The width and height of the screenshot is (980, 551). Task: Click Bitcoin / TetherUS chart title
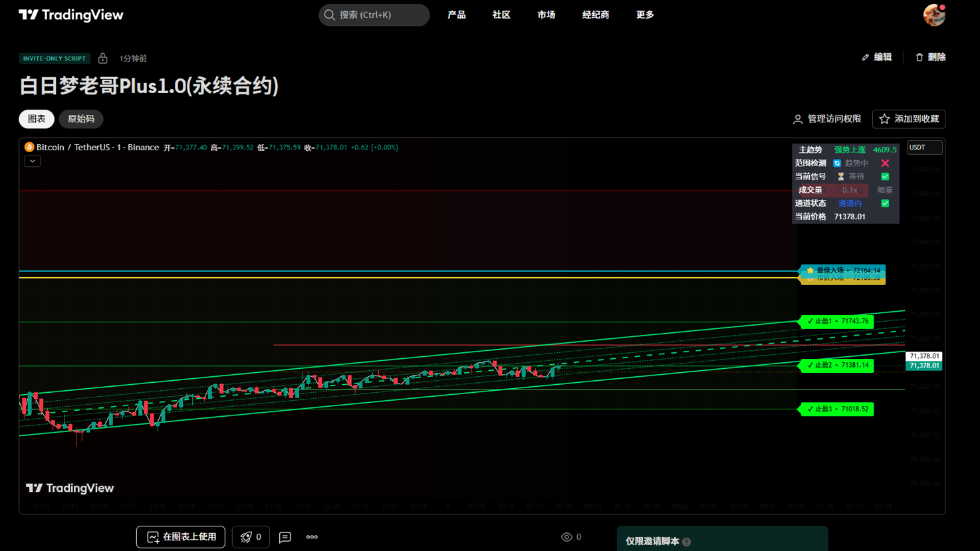[98, 147]
